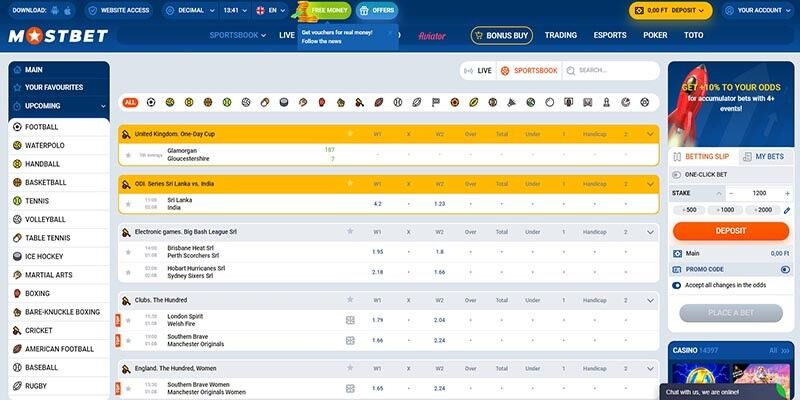Open the Esports menu item
The width and height of the screenshot is (800, 400).
(x=610, y=35)
